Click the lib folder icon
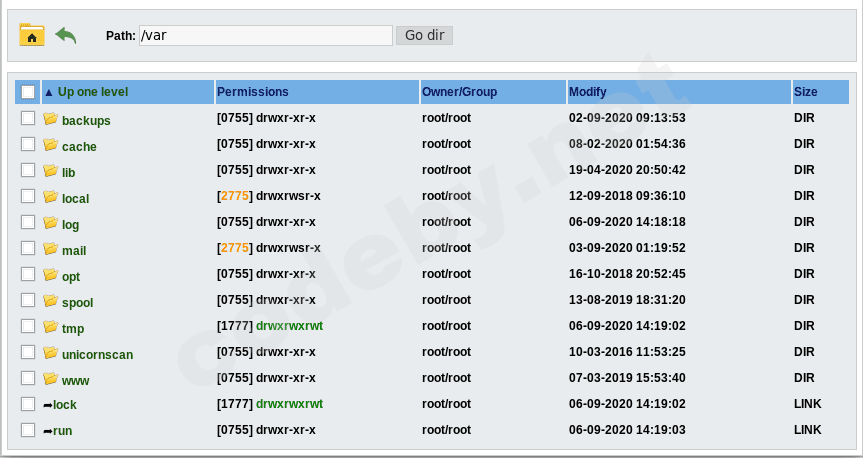This screenshot has width=863, height=458. pyautogui.click(x=51, y=170)
